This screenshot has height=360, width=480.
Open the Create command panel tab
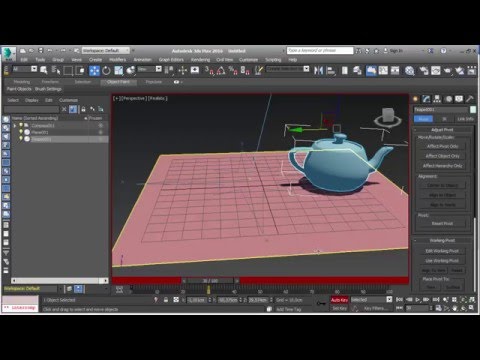point(415,99)
